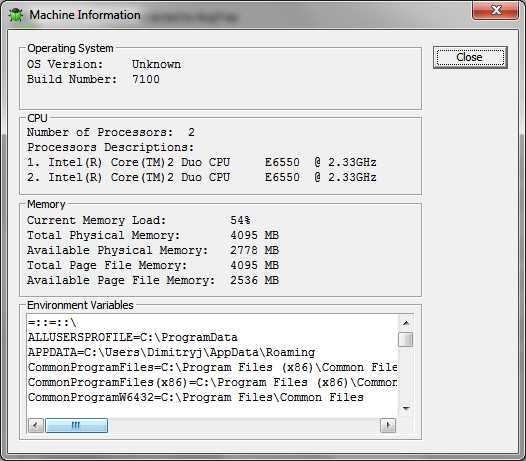526x461 pixels.
Task: Click the CommonProgramFiles(x86)= line
Action: [x=213, y=382]
